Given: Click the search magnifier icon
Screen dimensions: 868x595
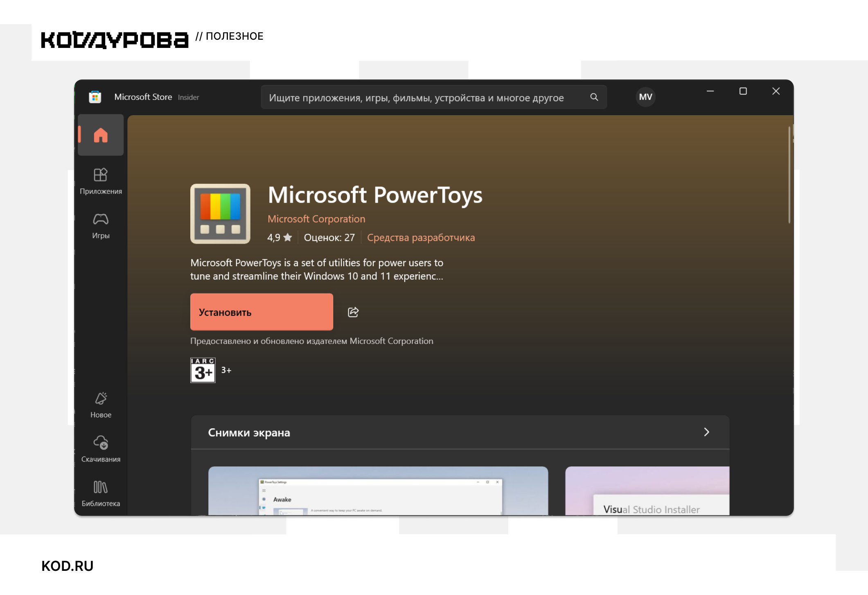Looking at the screenshot, I should (x=594, y=97).
